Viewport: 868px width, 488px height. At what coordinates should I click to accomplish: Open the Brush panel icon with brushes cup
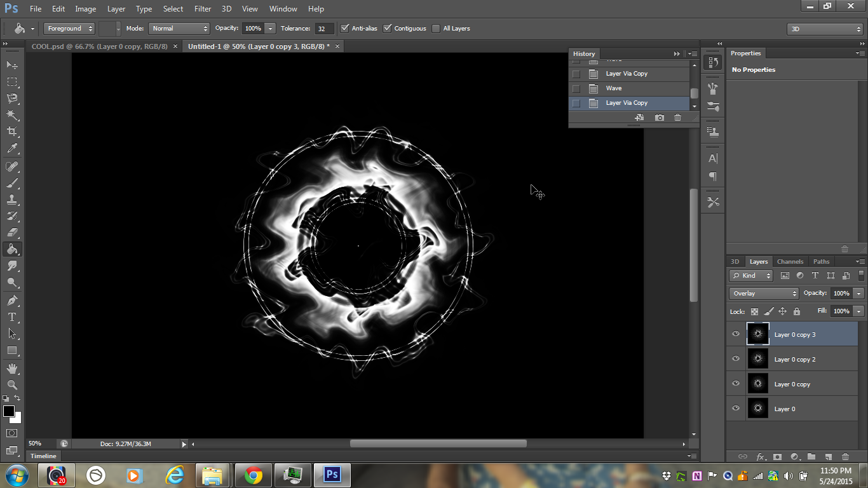coord(713,88)
